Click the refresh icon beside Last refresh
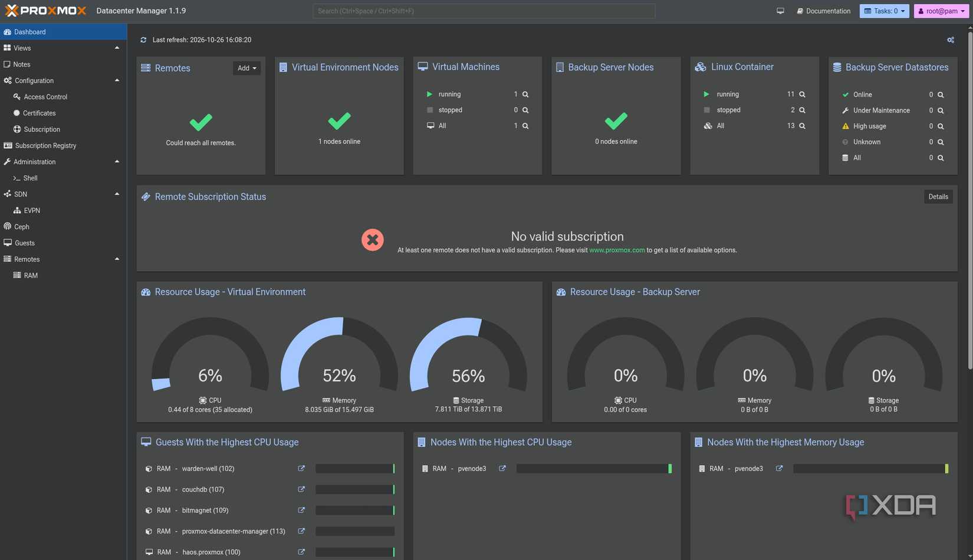973x560 pixels. 143,40
